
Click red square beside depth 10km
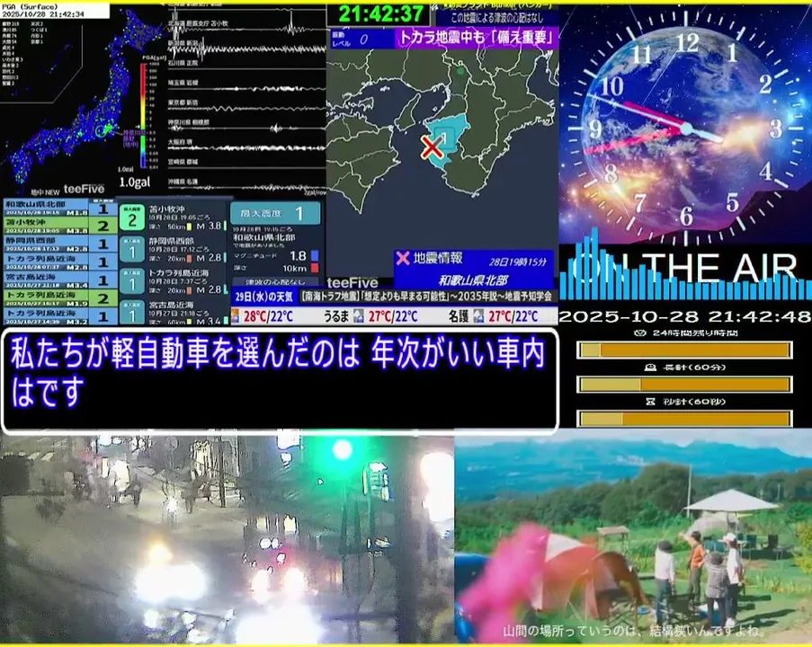coord(315,268)
